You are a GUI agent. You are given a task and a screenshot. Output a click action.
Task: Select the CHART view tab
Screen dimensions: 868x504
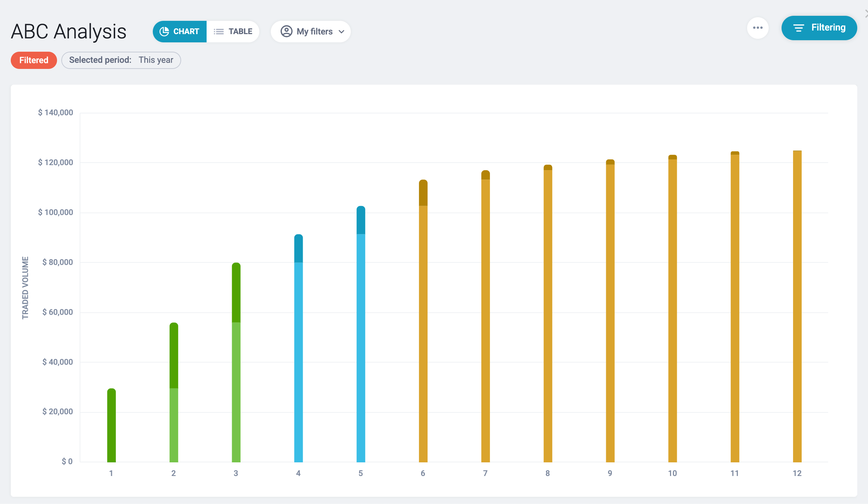(180, 31)
